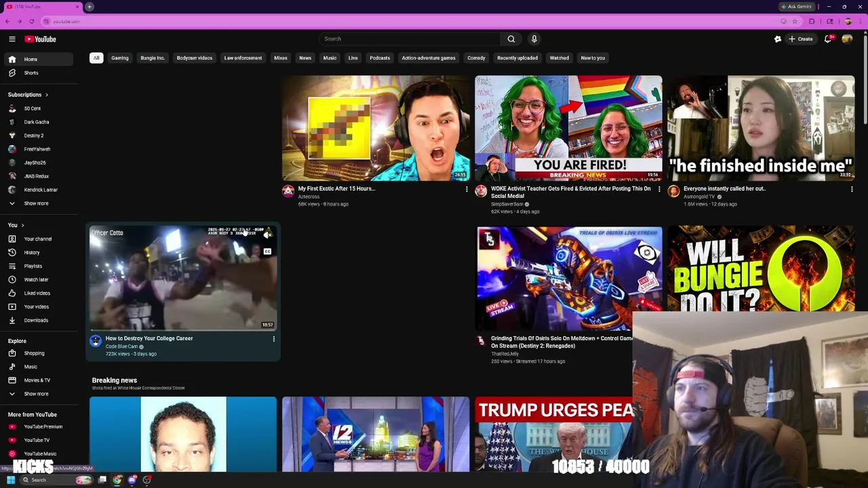The height and width of the screenshot is (488, 868).
Task: Open the YouTube account avatar menu
Action: (x=847, y=39)
